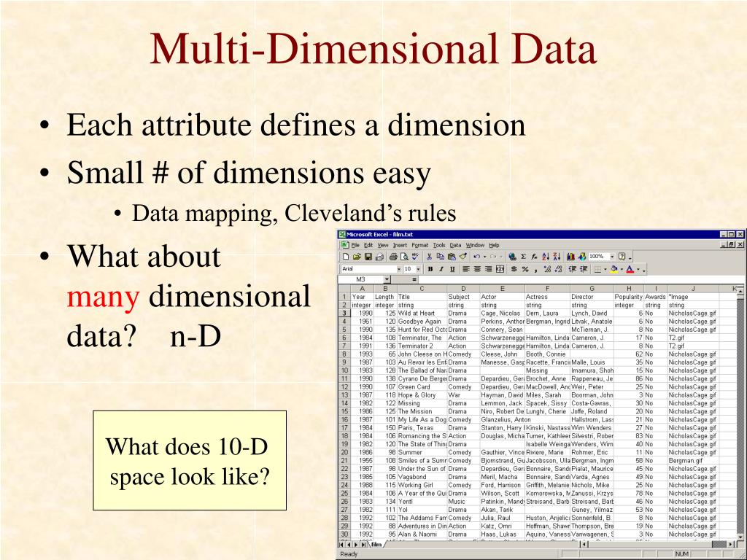
Task: Click in the formula bar field
Action: 580,279
